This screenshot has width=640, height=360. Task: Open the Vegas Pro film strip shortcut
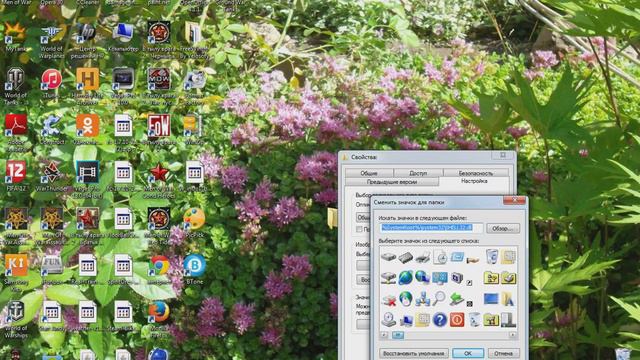[87, 179]
